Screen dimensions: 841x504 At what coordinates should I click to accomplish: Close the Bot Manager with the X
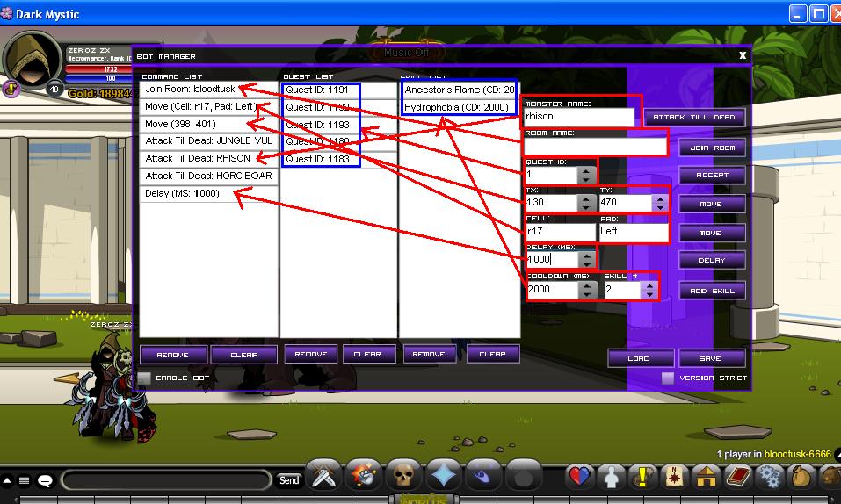click(x=743, y=55)
